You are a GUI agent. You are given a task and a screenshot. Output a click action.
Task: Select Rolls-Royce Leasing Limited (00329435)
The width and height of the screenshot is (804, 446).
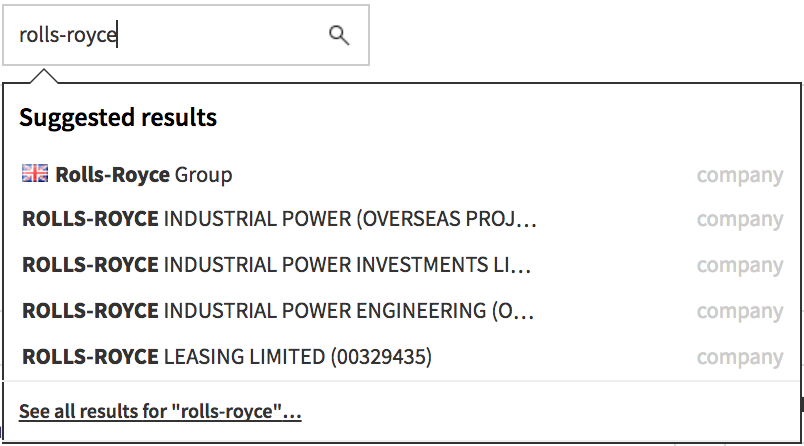click(403, 357)
